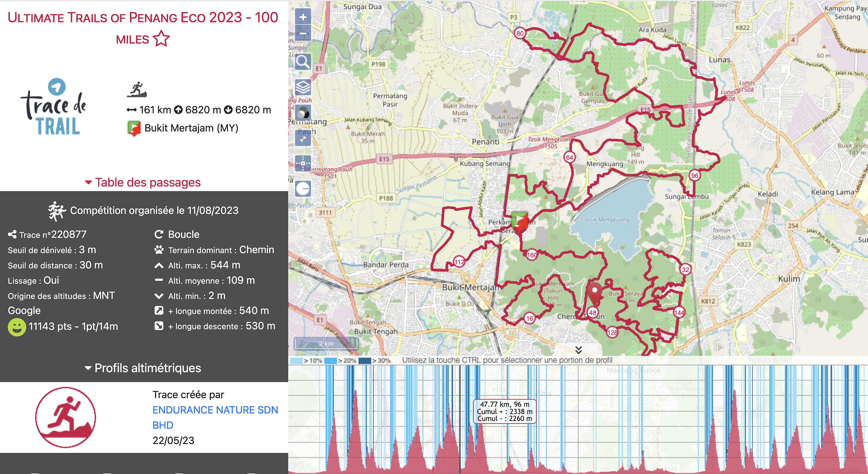The height and width of the screenshot is (474, 868).
Task: Zoom out of the map
Action: click(303, 33)
